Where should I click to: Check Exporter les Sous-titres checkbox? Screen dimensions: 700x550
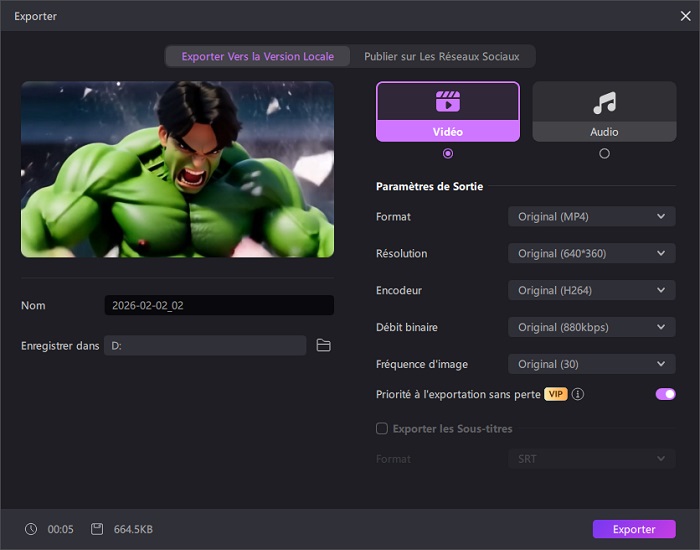[x=382, y=429]
